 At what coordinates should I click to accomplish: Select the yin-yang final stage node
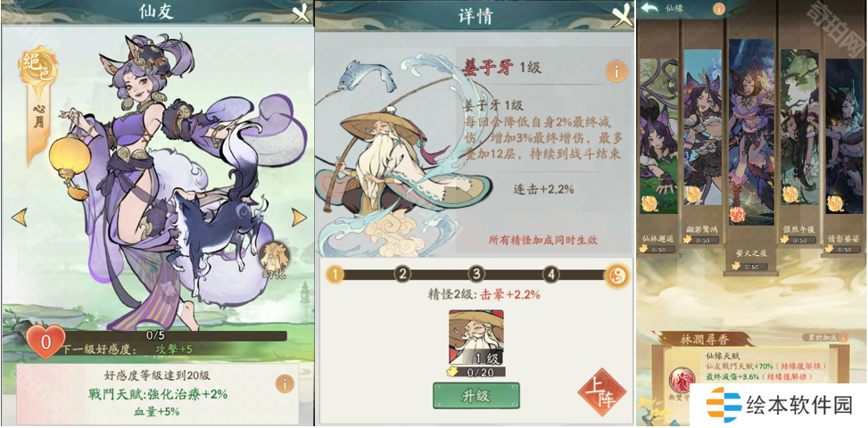[616, 274]
